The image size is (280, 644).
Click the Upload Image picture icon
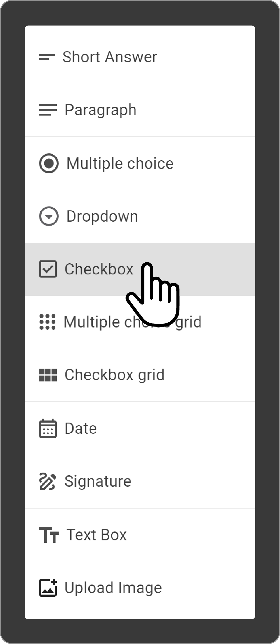(x=48, y=588)
